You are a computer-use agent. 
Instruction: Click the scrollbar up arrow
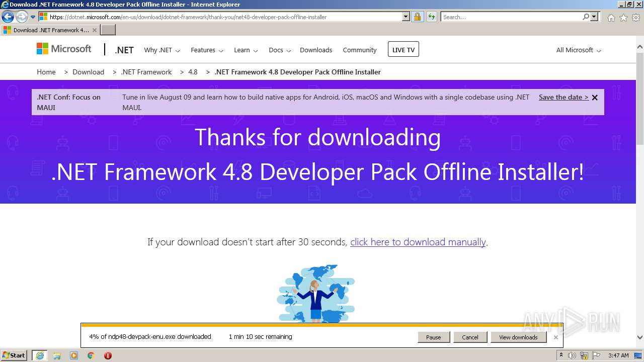640,47
